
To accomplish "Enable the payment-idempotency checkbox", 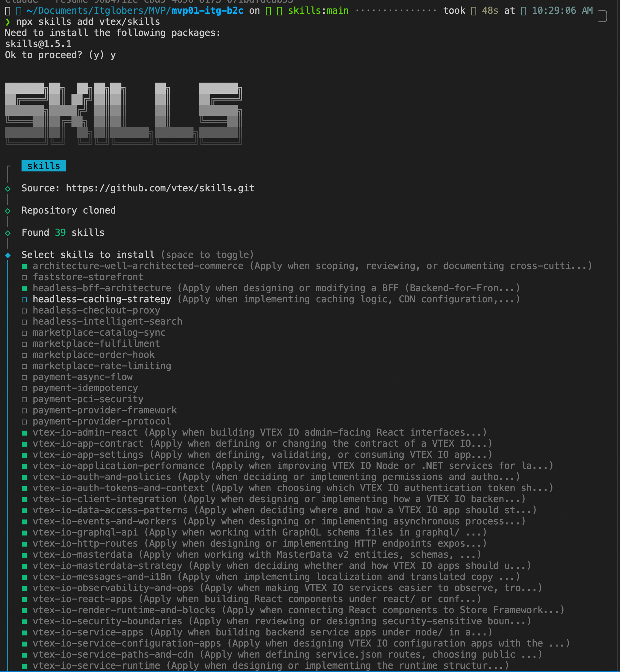I will [24, 388].
